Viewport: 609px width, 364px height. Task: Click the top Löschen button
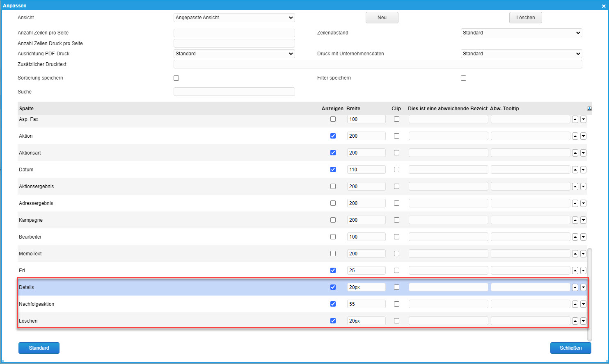click(526, 18)
